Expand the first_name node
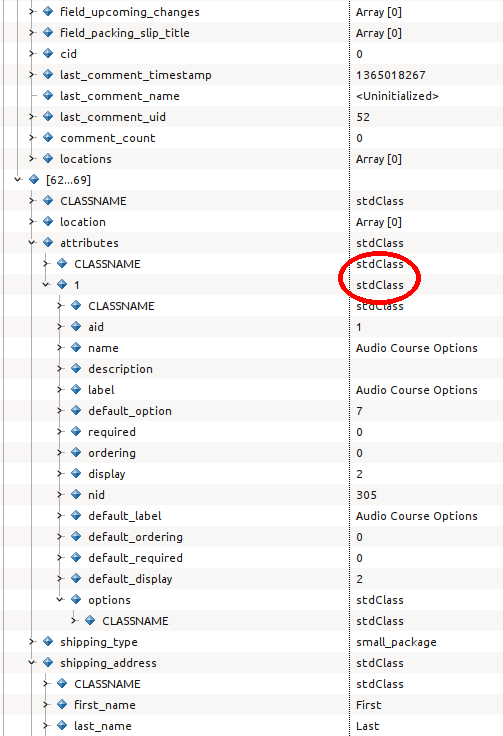The height and width of the screenshot is (736, 503). point(46,705)
